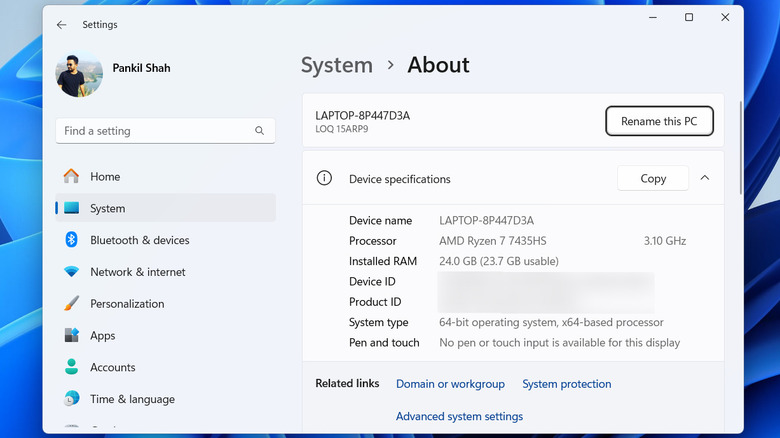
Task: Click the Device specifications info icon
Action: coord(324,179)
